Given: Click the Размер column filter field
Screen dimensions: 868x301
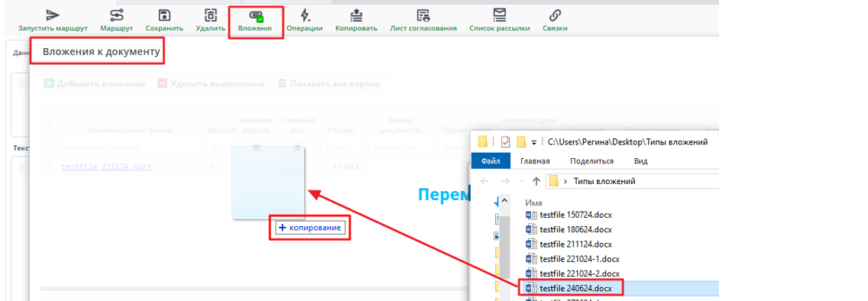Looking at the screenshot, I should point(342,147).
